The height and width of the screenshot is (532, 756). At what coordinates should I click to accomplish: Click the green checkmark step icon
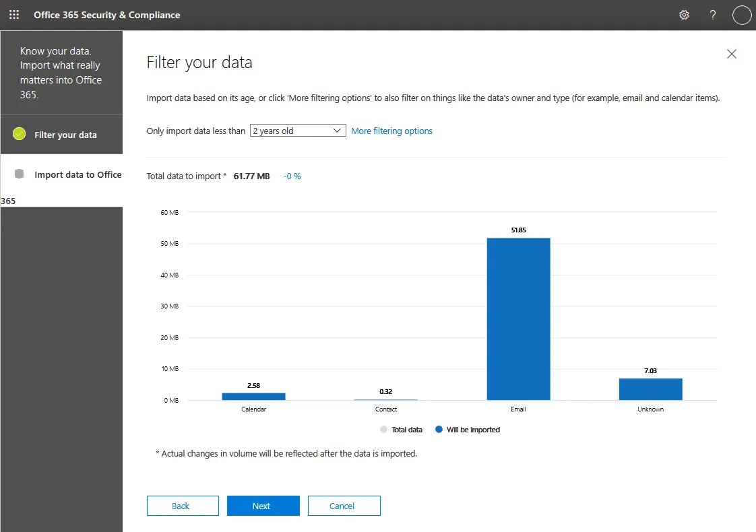pos(20,134)
